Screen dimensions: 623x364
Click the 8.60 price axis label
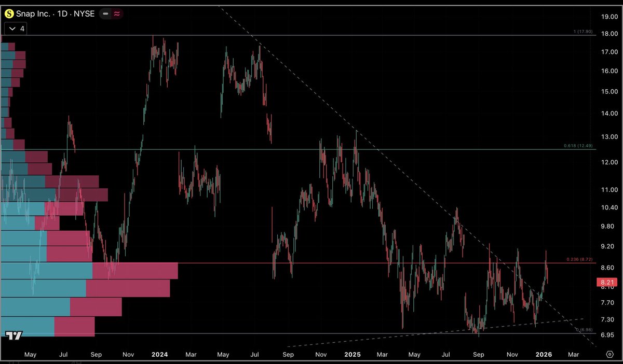click(x=608, y=268)
